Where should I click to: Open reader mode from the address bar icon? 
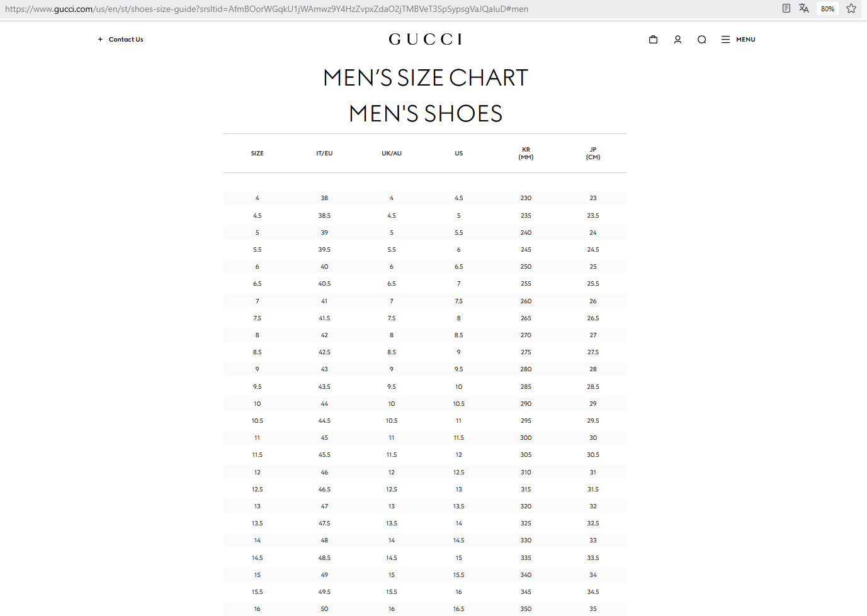tap(786, 8)
